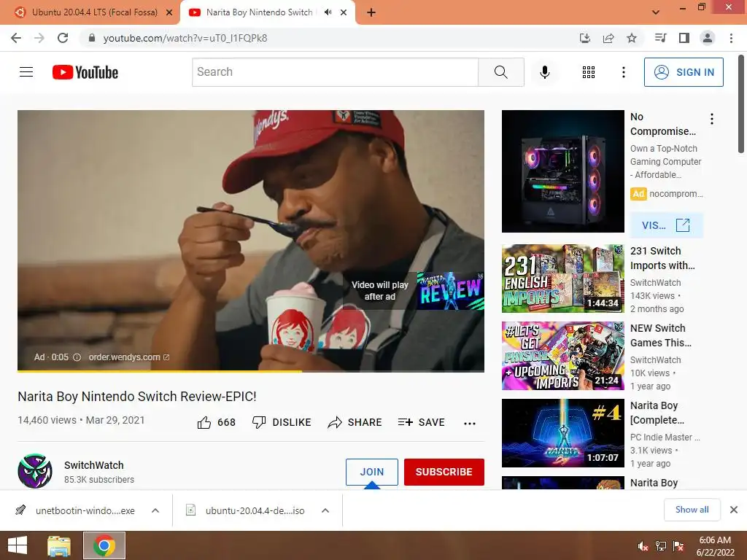Bookmark this page with star icon

pyautogui.click(x=632, y=38)
